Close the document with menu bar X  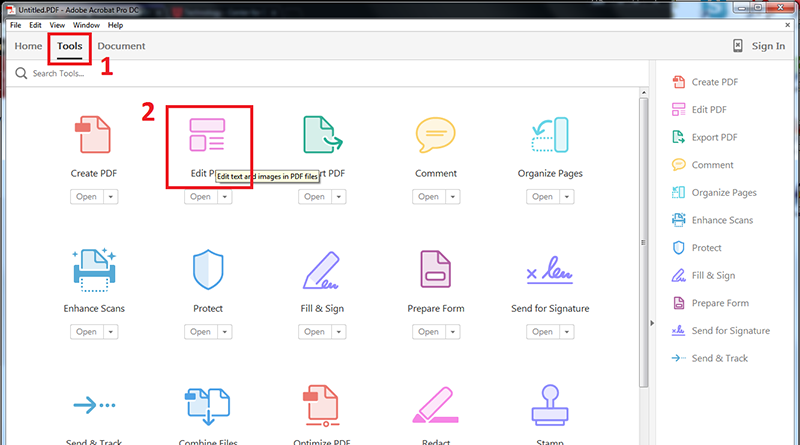(787, 24)
